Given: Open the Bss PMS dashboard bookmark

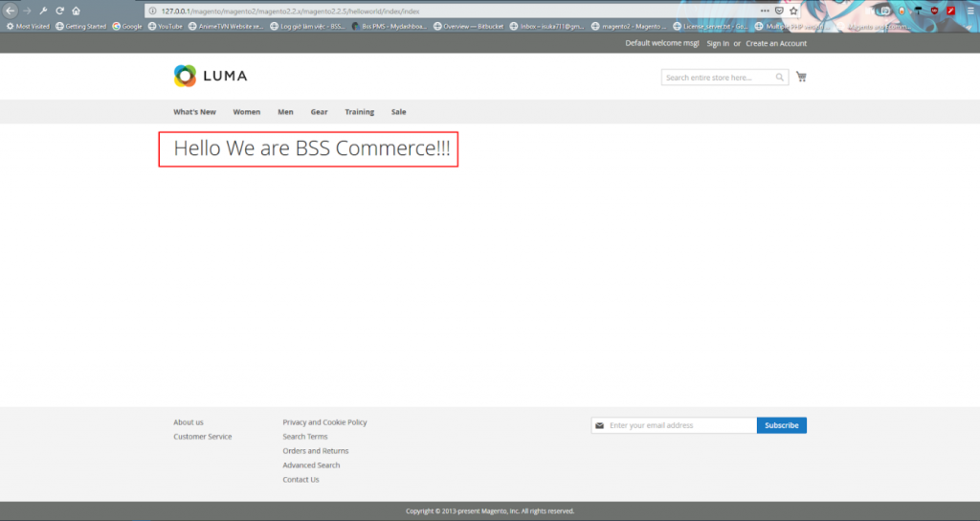Looking at the screenshot, I should (x=389, y=26).
